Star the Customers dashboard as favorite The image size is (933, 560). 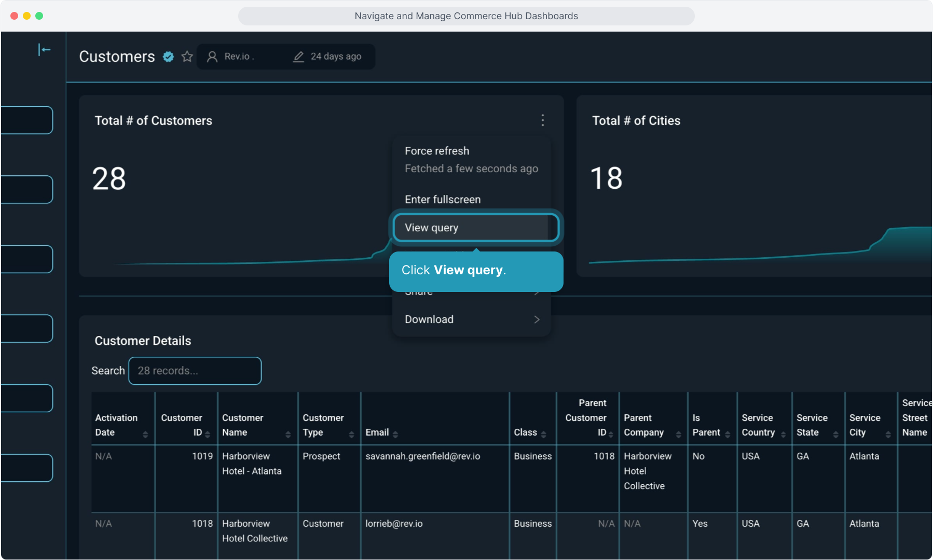[187, 57]
